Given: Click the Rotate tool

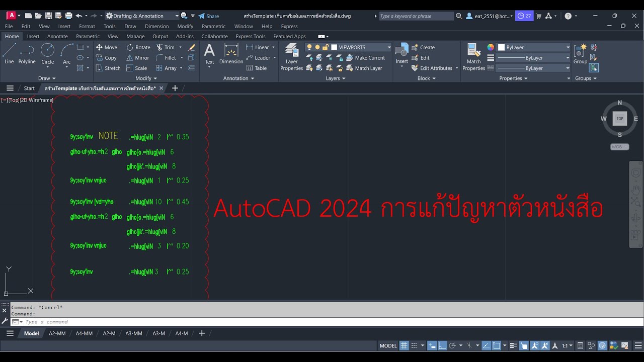Looking at the screenshot, I should [138, 47].
